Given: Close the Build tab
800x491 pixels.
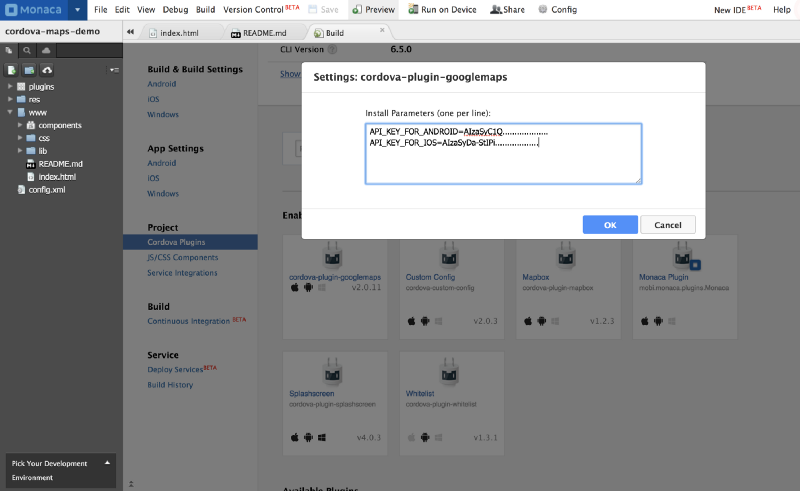Looking at the screenshot, I should coord(382,30).
